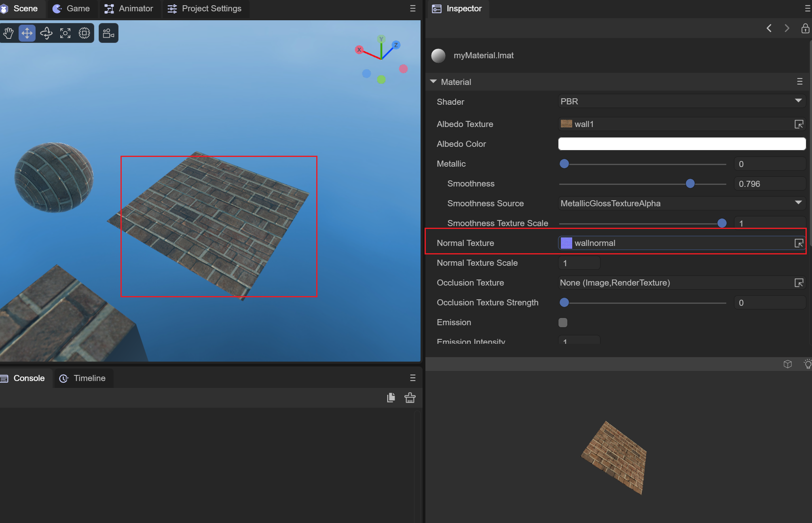Select the rotate tool in scene toolbar
812x523 pixels.
point(46,33)
